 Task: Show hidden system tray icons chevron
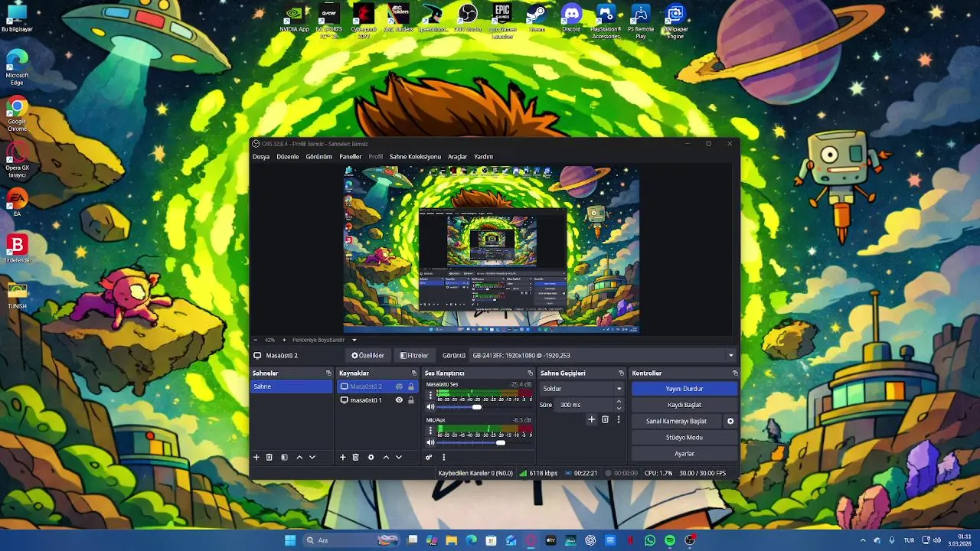coord(863,540)
